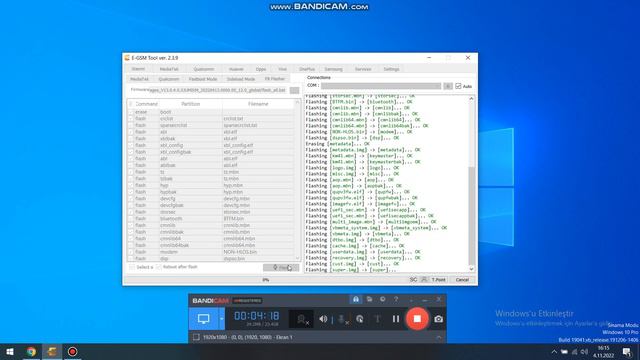Open Bandicam recording mode dropdown arrow
640x360 pixels.
click(222, 319)
